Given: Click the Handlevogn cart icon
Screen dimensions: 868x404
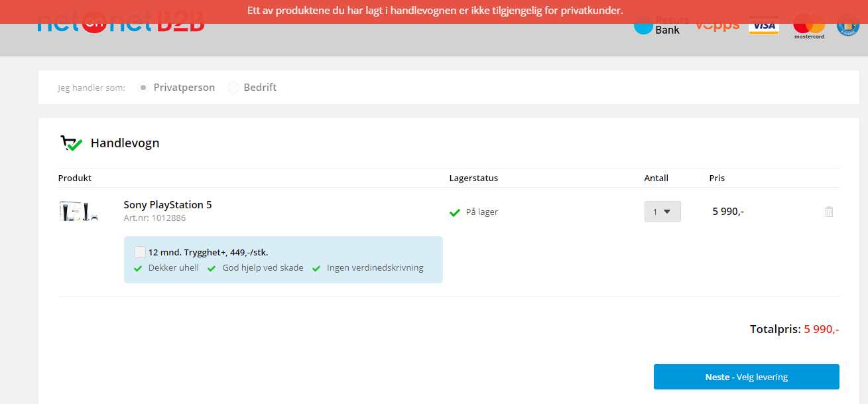Looking at the screenshot, I should pyautogui.click(x=71, y=143).
